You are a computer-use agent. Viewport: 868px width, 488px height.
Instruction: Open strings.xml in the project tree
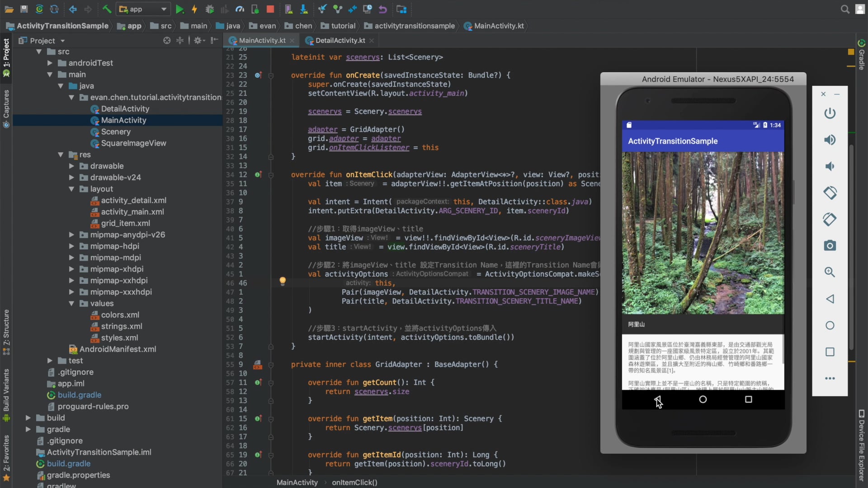pos(121,326)
